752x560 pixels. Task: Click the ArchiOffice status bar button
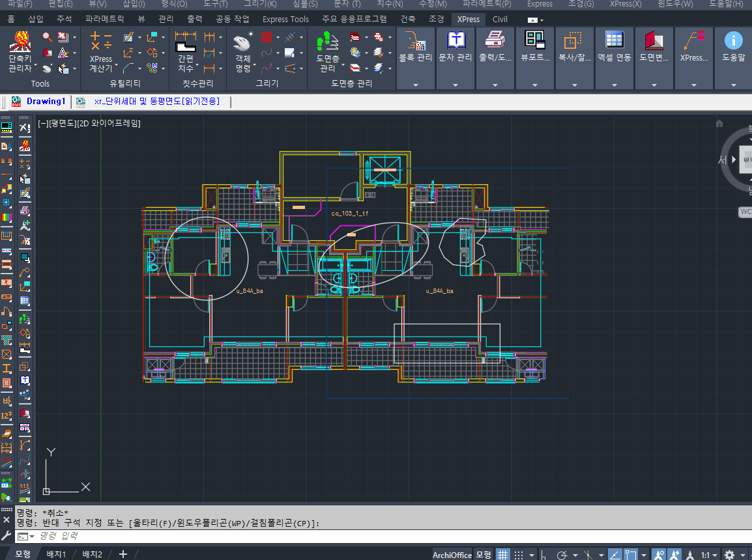[452, 555]
